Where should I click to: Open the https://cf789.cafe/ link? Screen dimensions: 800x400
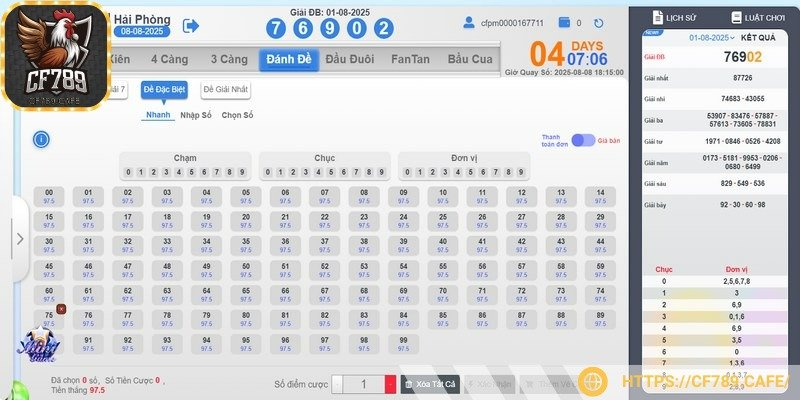click(x=705, y=381)
